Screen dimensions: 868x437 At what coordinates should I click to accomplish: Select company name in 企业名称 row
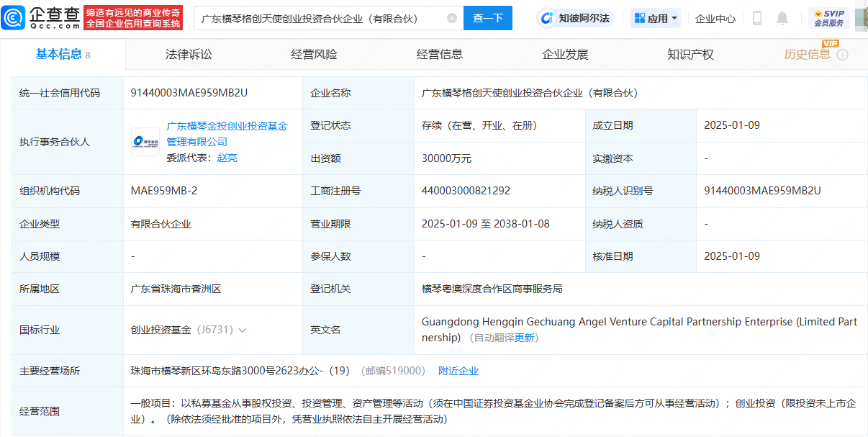pyautogui.click(x=530, y=93)
